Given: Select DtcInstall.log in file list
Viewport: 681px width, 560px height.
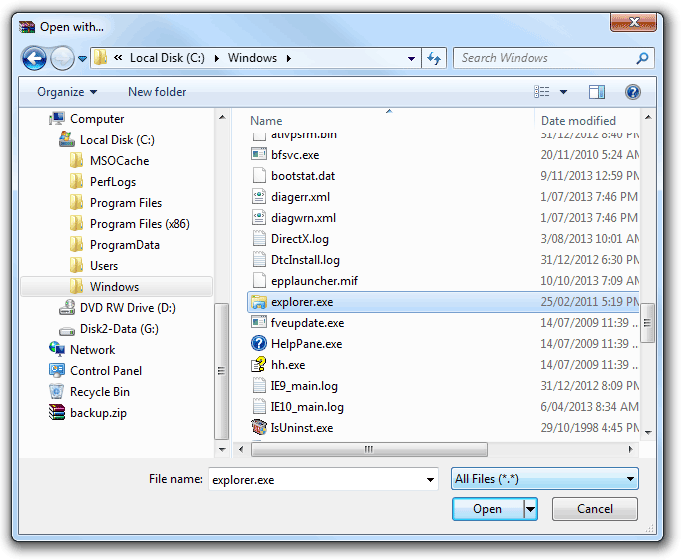Looking at the screenshot, I should tap(305, 259).
